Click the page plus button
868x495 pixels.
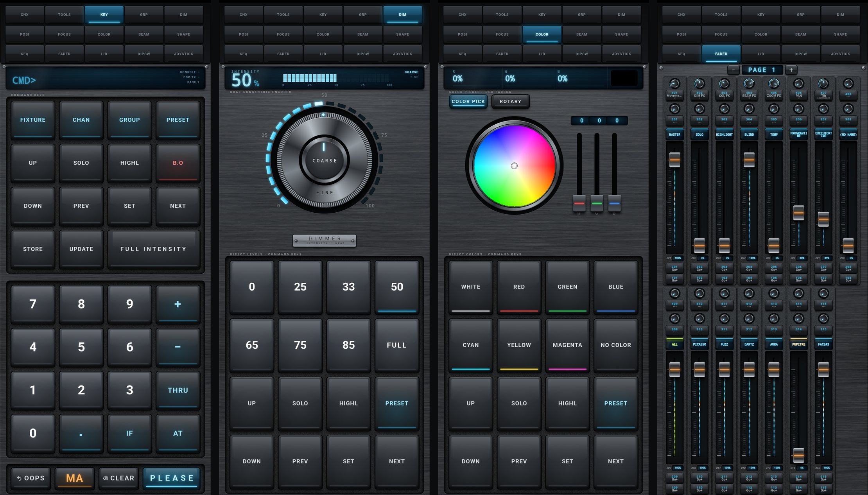pyautogui.click(x=791, y=70)
